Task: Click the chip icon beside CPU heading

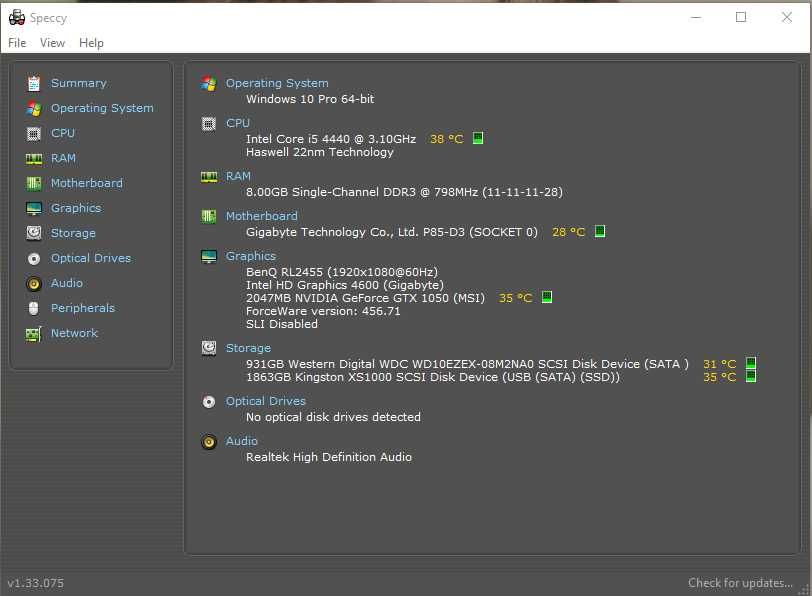Action: pyautogui.click(x=209, y=124)
